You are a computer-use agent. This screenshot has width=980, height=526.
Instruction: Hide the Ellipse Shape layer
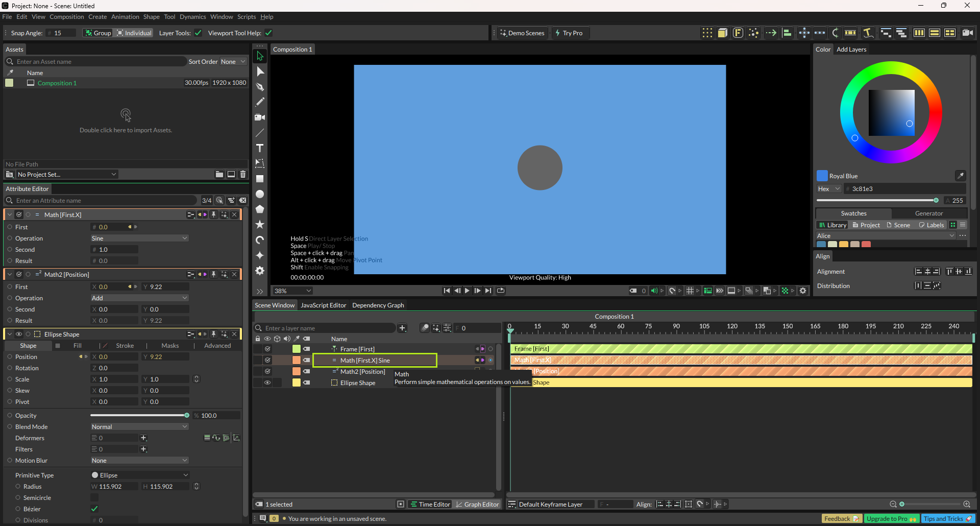[267, 382]
